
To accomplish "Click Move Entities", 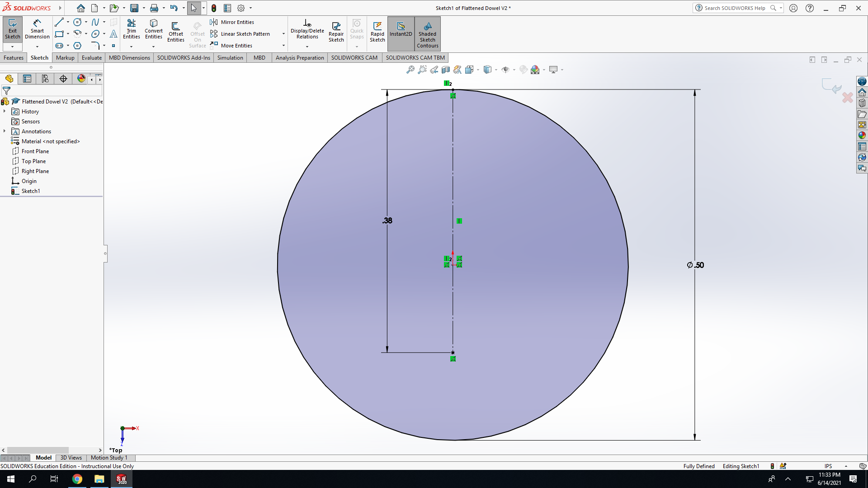I will [x=231, y=46].
